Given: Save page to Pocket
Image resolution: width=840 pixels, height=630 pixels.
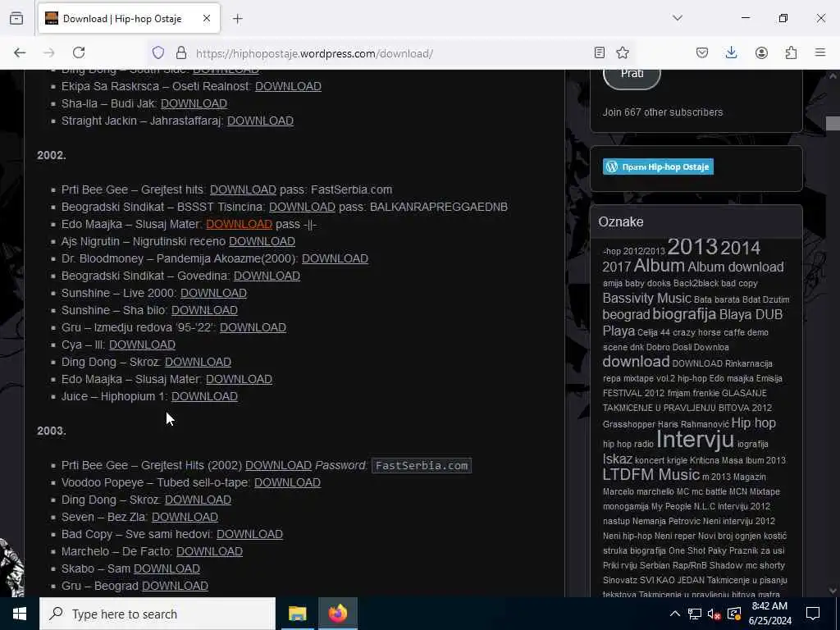Looking at the screenshot, I should (x=702, y=52).
